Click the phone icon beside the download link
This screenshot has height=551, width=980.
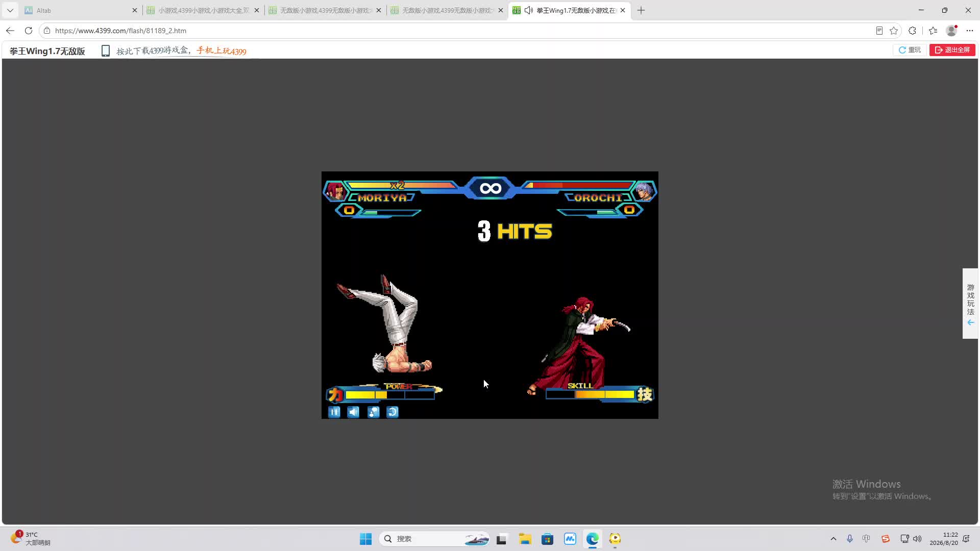pos(106,51)
